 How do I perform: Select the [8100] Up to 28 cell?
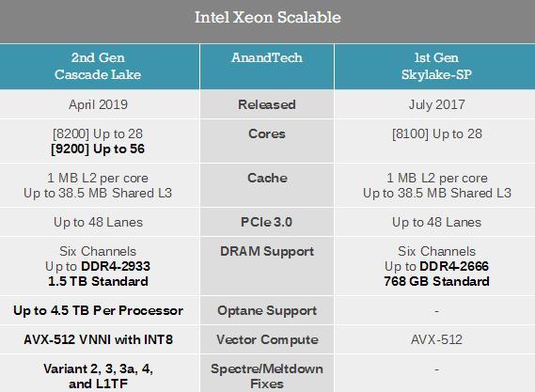pos(437,133)
